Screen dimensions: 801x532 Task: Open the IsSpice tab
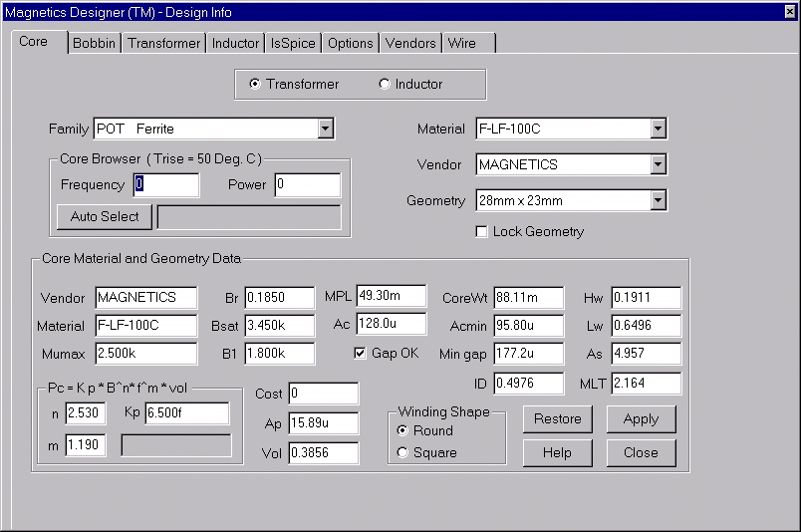(293, 43)
